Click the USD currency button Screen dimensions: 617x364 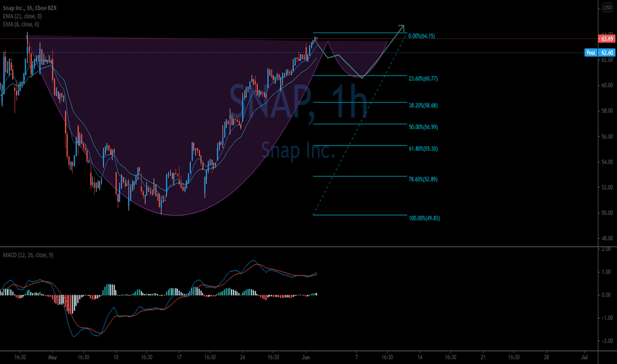pyautogui.click(x=607, y=8)
